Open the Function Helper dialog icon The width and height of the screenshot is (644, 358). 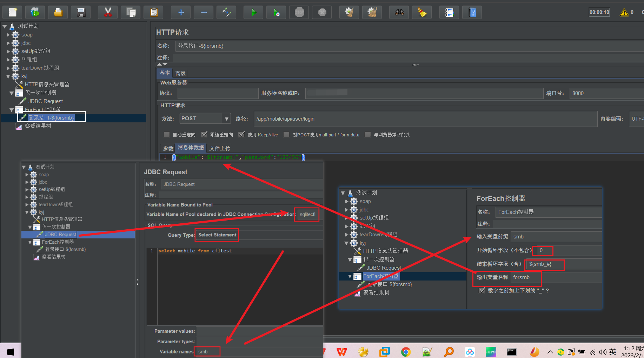pos(449,13)
